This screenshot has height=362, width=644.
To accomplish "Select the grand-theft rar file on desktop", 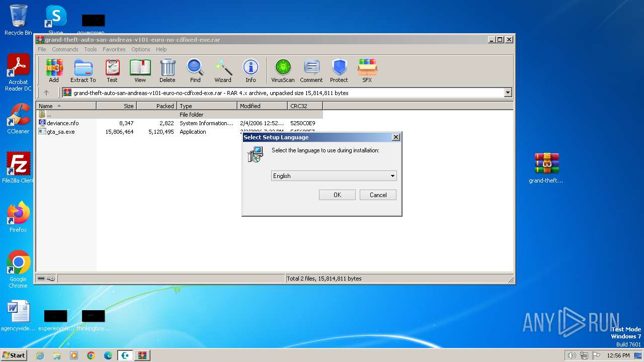I will pos(546,168).
